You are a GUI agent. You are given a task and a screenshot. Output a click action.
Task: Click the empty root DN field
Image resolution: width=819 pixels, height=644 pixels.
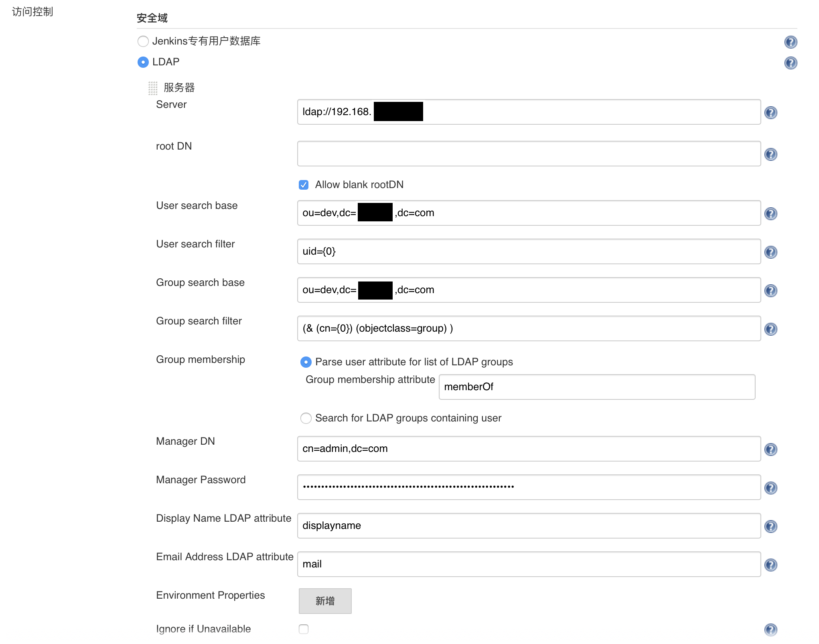click(x=529, y=154)
